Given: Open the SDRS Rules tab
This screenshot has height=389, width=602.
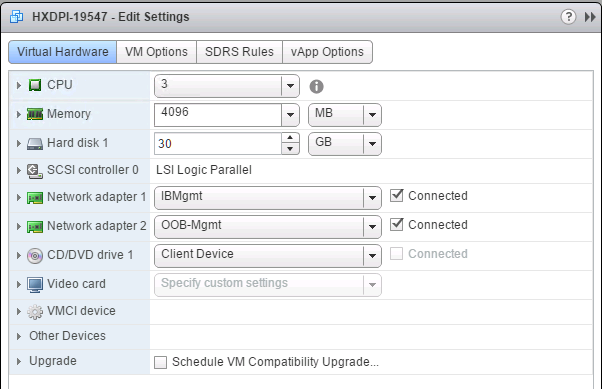Looking at the screenshot, I should (239, 52).
